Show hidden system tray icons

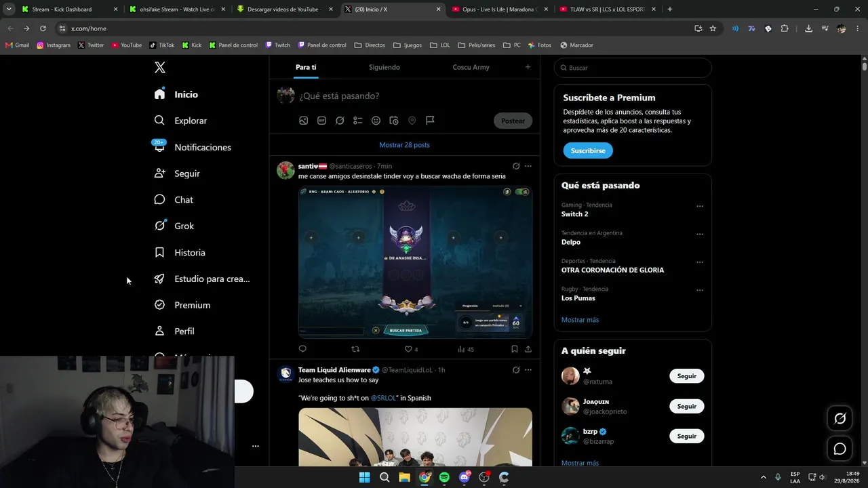pos(763,477)
